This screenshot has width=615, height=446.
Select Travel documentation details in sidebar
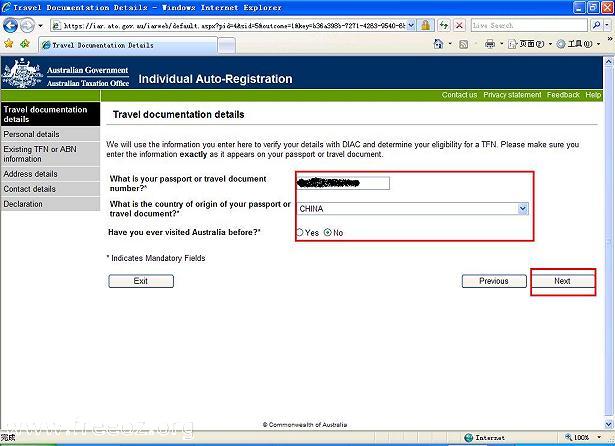click(x=50, y=114)
